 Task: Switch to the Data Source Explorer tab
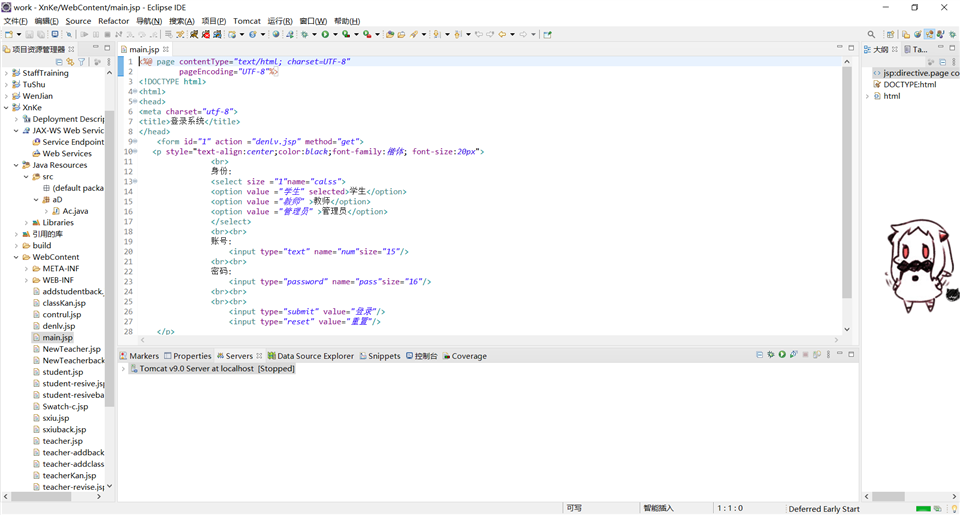pos(310,356)
